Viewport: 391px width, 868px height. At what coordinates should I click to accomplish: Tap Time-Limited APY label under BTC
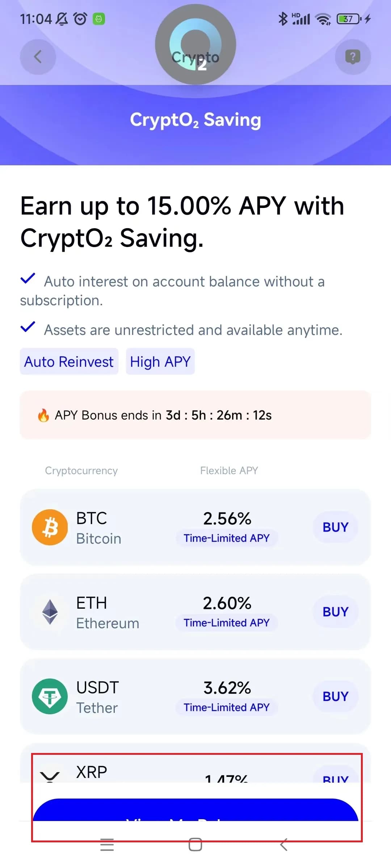click(227, 538)
